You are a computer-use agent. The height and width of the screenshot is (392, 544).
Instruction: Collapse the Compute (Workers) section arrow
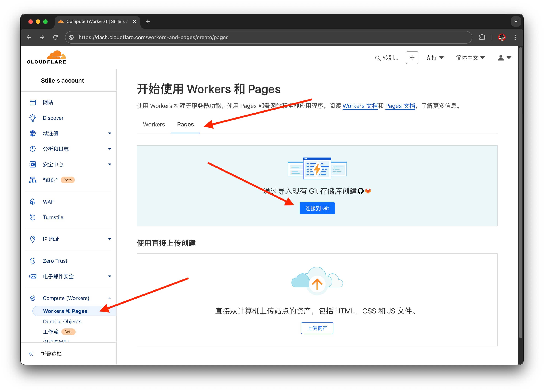pos(110,298)
